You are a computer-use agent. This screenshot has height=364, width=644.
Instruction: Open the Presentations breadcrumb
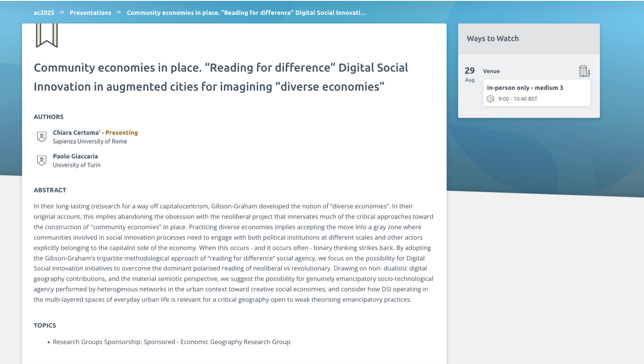pos(90,13)
